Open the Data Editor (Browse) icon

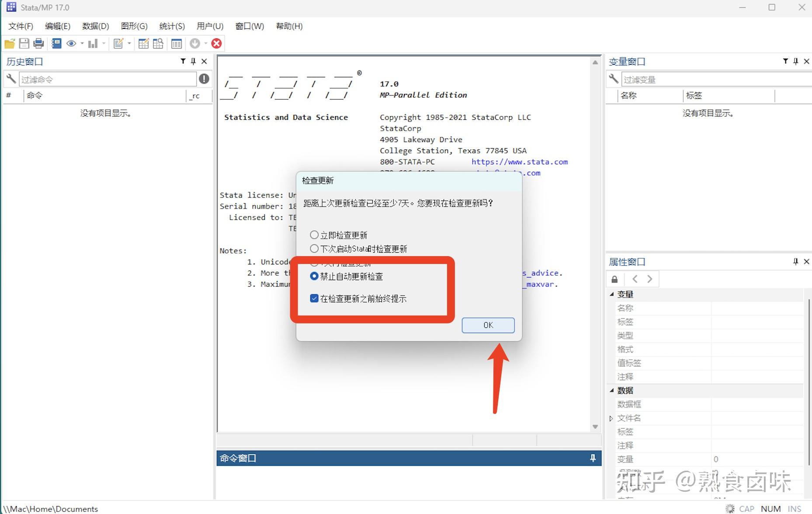tap(158, 43)
